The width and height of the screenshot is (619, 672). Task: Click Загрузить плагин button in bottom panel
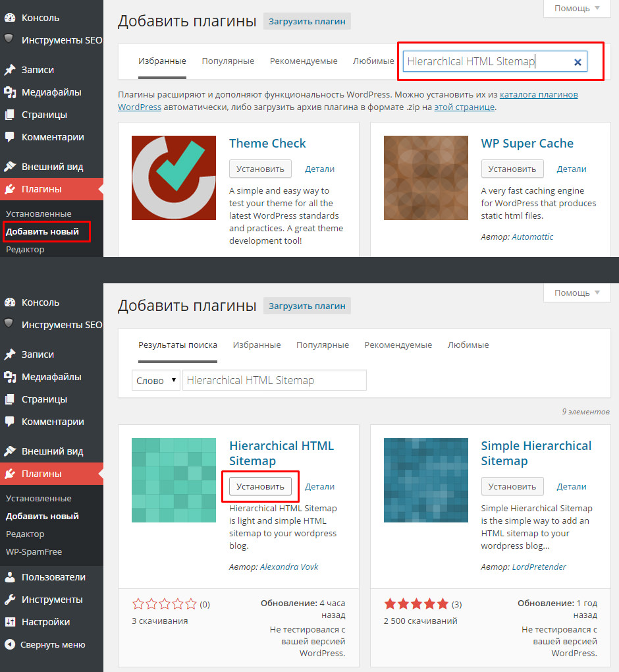307,306
